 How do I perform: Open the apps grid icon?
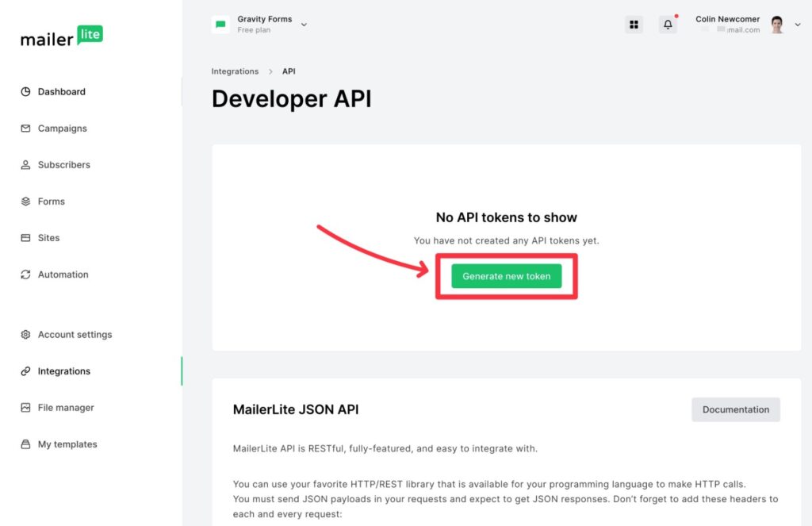[634, 25]
